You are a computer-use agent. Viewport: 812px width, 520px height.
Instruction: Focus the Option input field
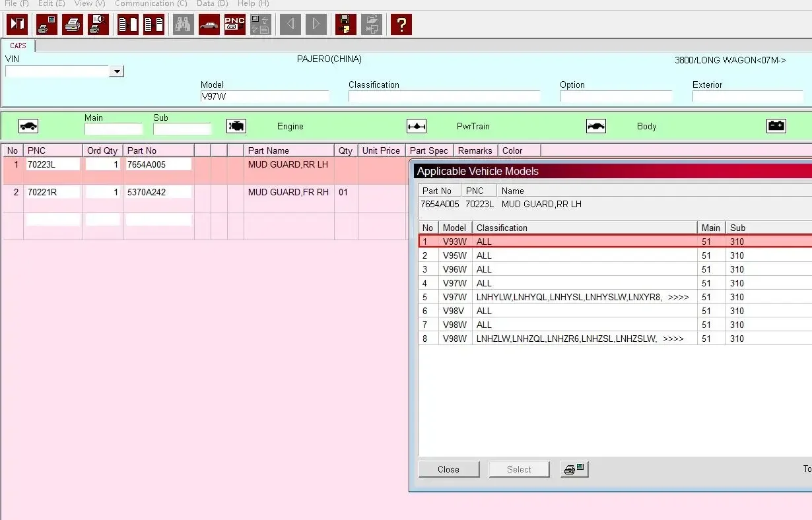616,96
